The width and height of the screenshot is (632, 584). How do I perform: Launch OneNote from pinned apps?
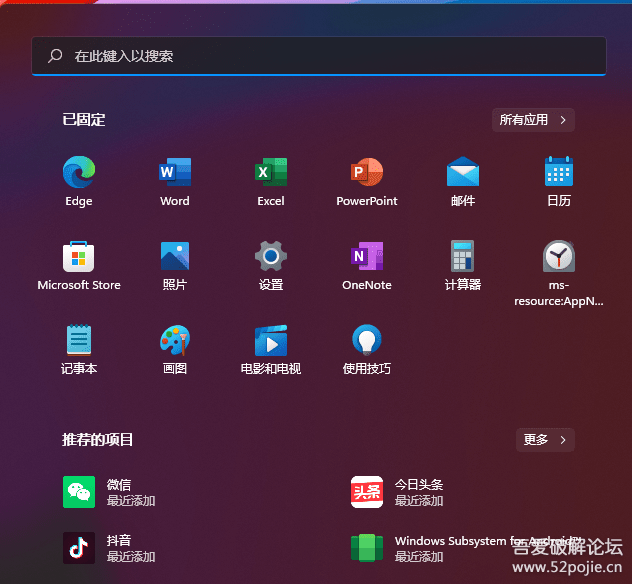click(x=367, y=257)
